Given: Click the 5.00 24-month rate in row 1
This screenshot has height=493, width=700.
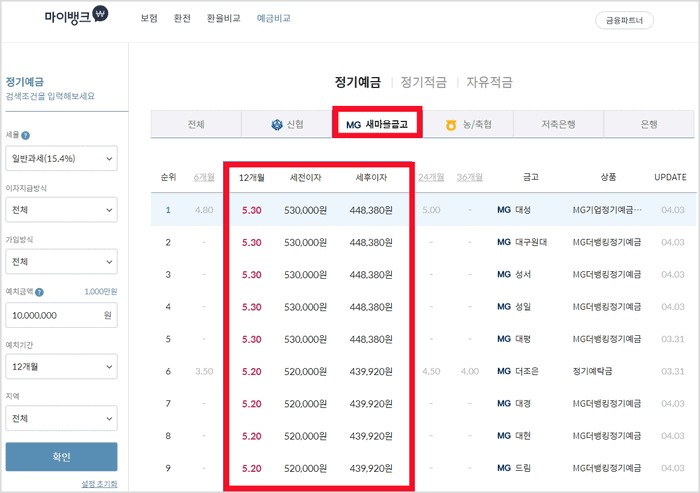Looking at the screenshot, I should [x=431, y=210].
